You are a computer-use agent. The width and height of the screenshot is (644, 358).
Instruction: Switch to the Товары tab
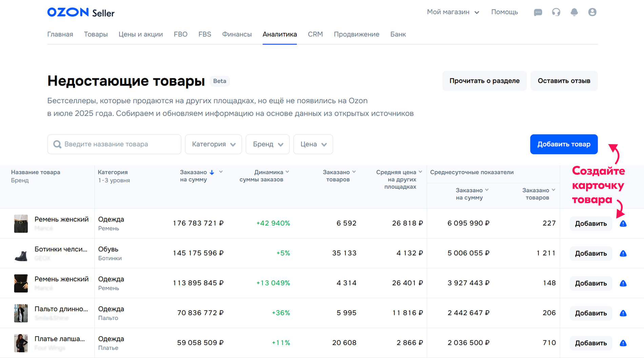pos(96,34)
